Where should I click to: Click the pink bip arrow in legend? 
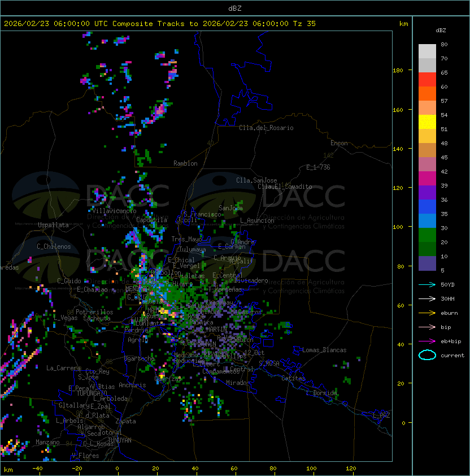coord(427,327)
